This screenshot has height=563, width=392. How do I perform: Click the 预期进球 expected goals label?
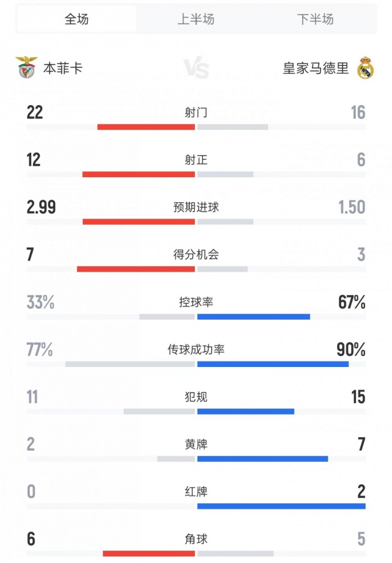(196, 207)
